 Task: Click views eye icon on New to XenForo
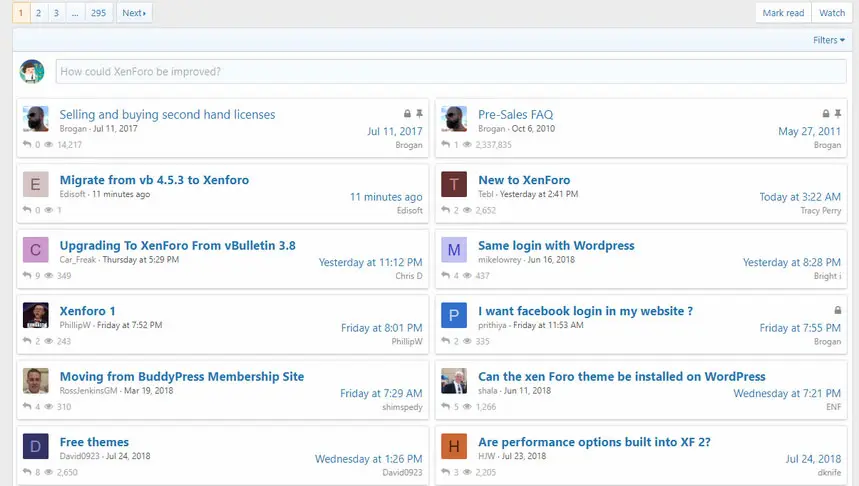click(467, 210)
